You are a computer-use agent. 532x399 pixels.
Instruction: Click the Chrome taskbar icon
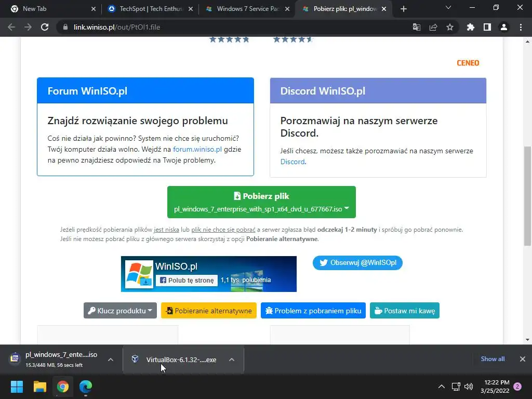point(63,387)
